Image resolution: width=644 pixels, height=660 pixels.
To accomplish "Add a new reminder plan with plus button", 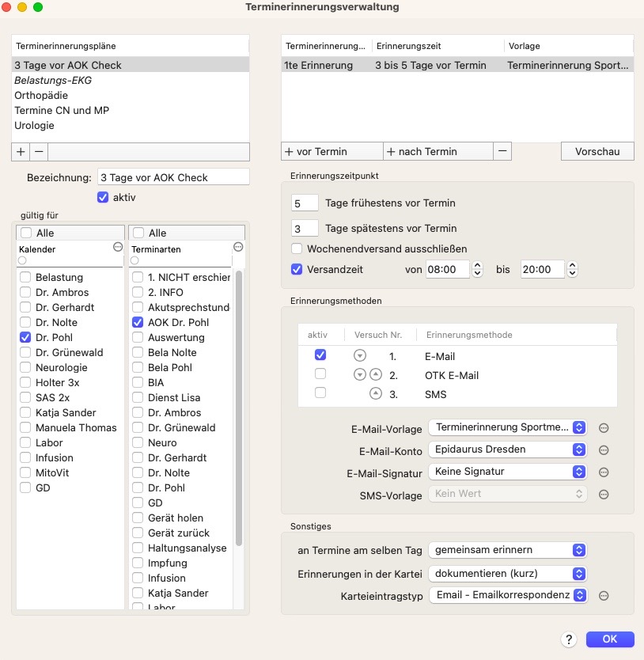I will click(21, 151).
